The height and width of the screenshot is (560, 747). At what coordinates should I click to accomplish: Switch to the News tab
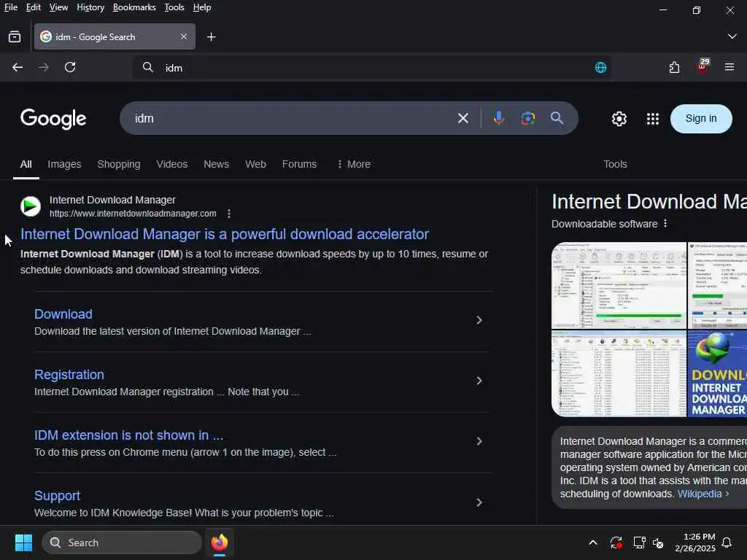pos(216,164)
